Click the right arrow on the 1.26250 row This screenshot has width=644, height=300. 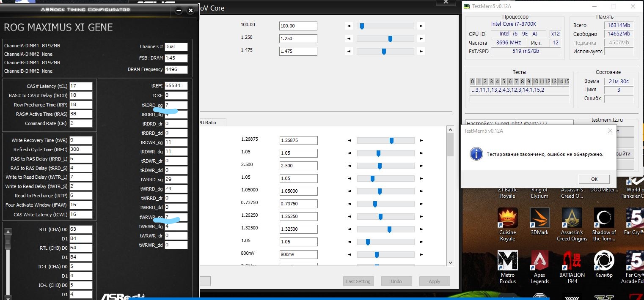coord(421,217)
